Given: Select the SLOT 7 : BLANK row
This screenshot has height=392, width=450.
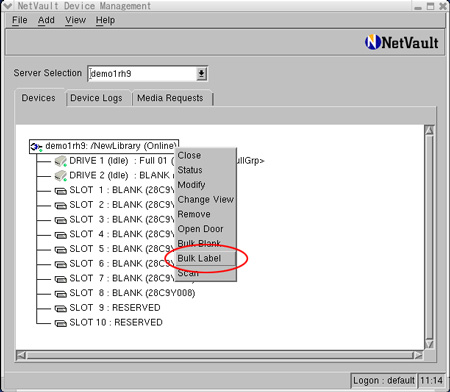Looking at the screenshot, I should tap(121, 278).
